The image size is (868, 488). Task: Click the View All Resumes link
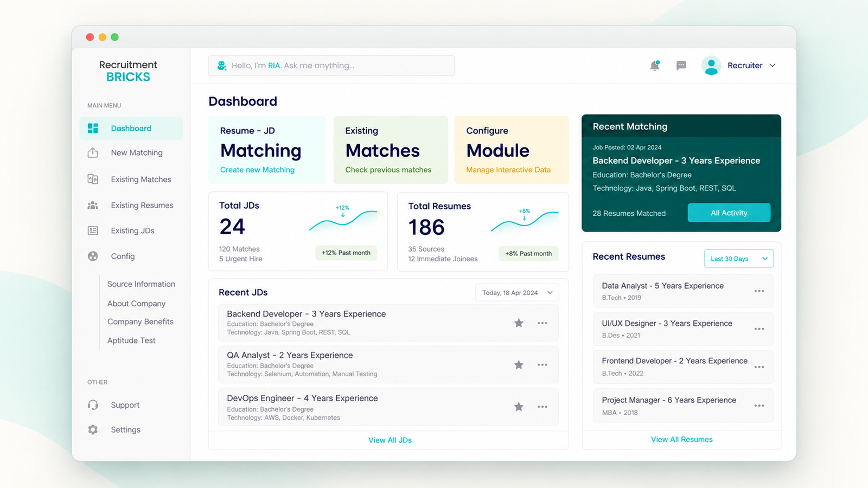682,440
